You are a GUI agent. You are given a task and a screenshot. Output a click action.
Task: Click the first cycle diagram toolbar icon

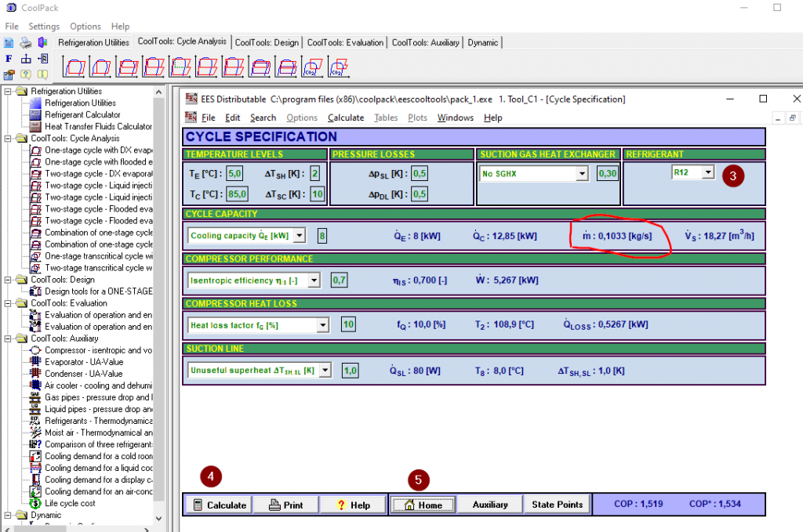tap(73, 68)
